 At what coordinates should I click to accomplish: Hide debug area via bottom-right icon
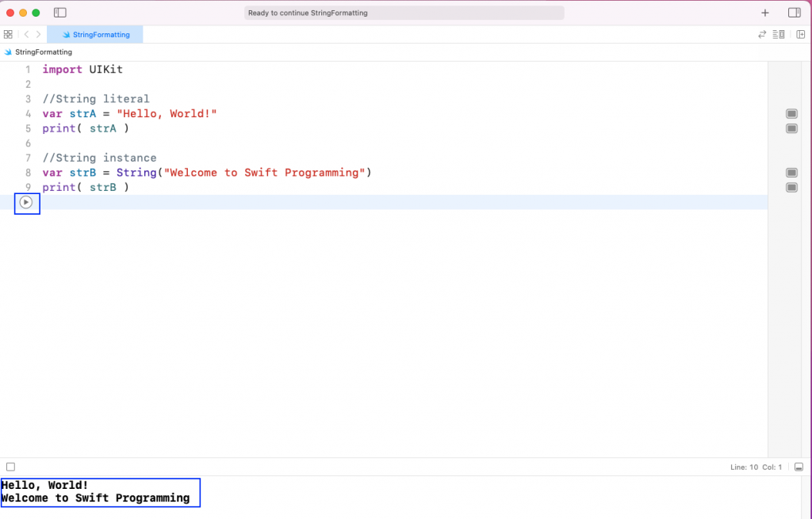coord(799,467)
